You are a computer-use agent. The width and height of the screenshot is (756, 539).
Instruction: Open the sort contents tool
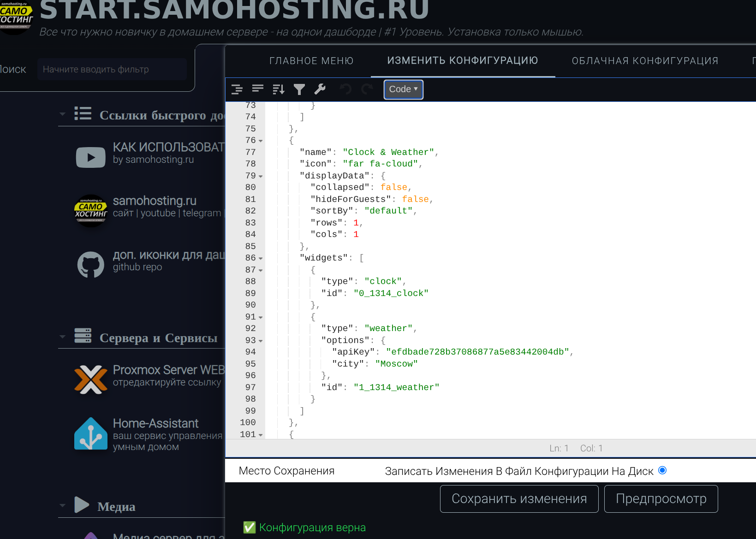click(279, 89)
